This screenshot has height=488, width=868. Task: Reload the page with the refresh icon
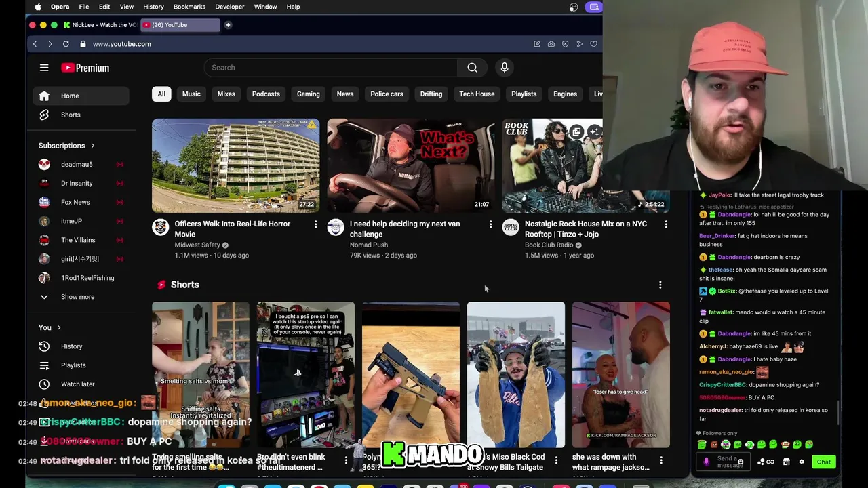[66, 44]
